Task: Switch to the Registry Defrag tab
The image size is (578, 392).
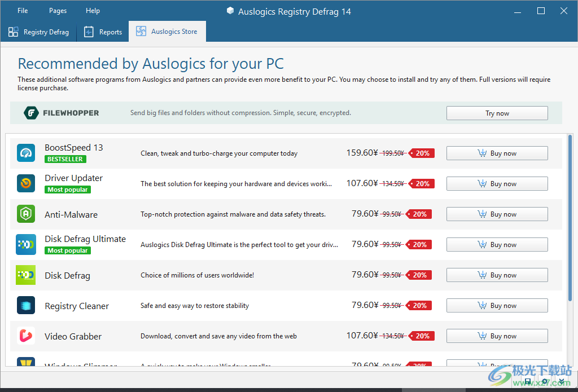Action: click(38, 32)
